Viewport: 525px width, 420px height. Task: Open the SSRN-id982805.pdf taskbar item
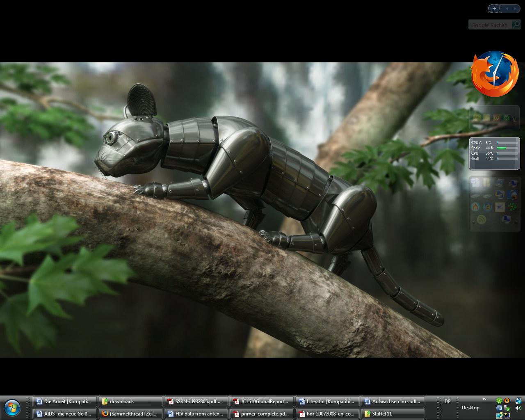point(196,402)
